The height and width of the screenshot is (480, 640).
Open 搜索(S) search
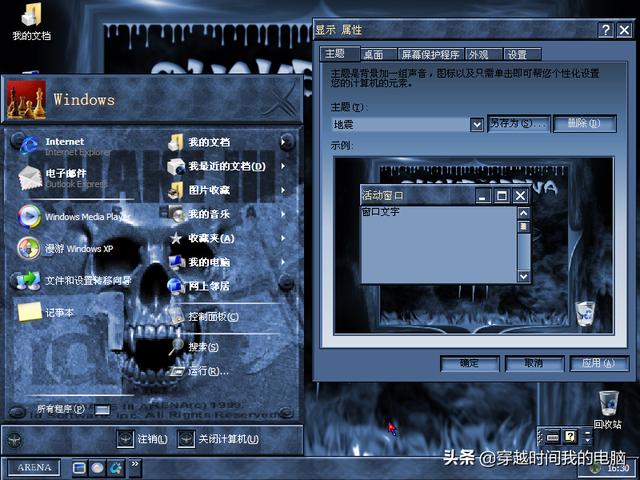pos(195,347)
